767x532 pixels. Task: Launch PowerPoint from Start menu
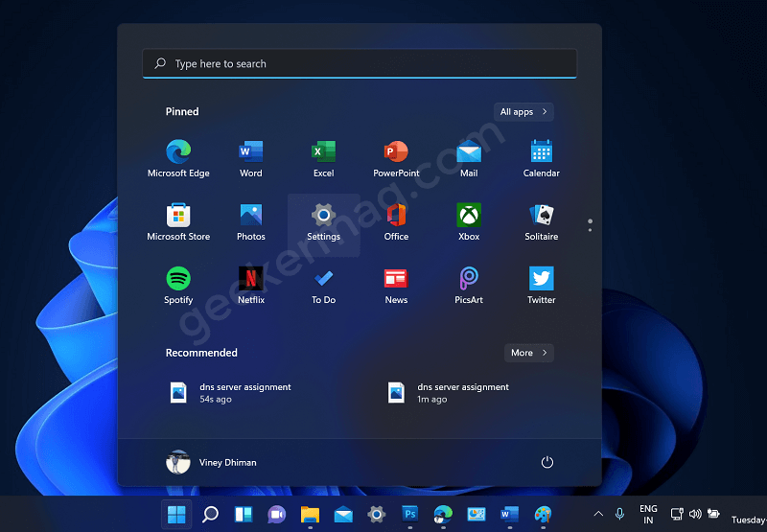click(396, 159)
